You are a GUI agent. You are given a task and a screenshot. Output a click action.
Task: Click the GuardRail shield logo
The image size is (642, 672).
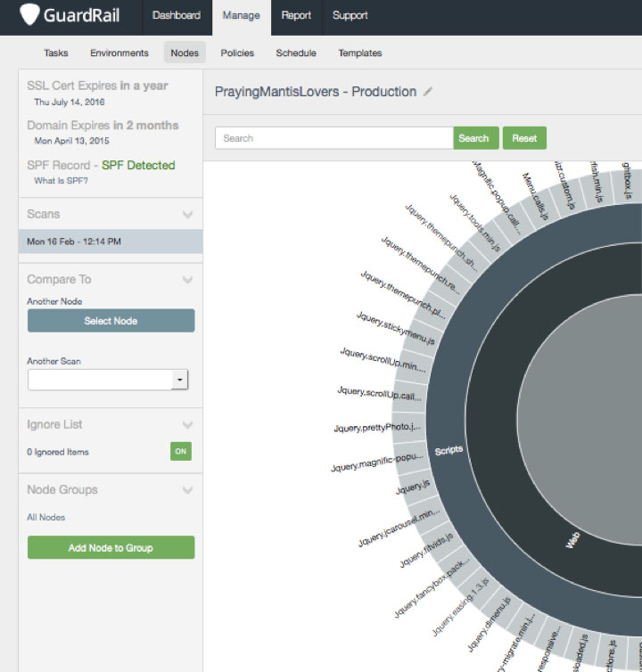29,15
